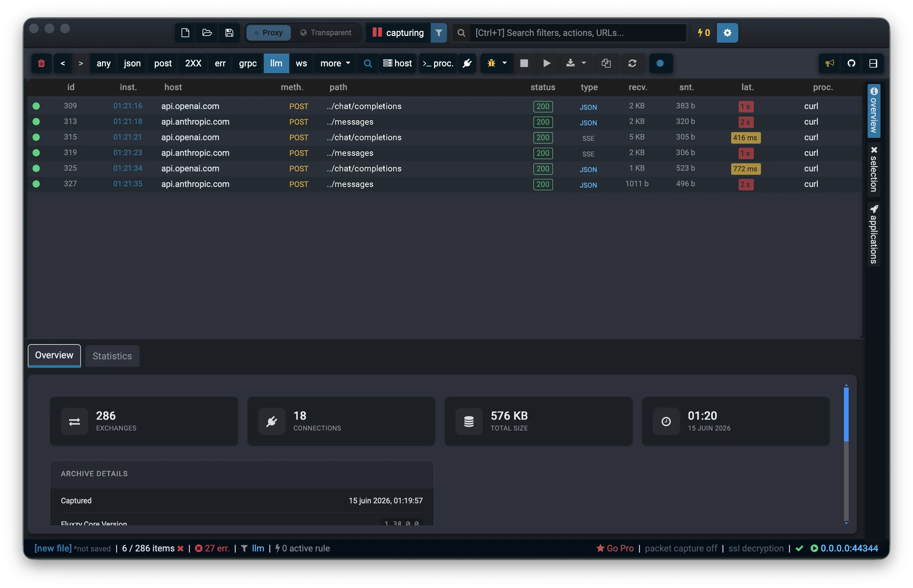Switch to the Overview tab
This screenshot has height=588, width=913.
point(54,355)
